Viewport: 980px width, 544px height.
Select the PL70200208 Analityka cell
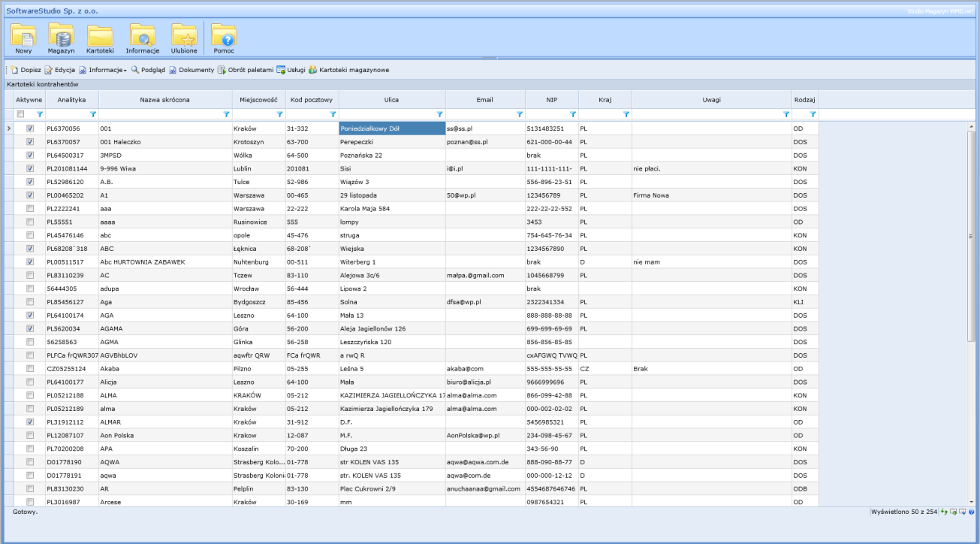71,449
